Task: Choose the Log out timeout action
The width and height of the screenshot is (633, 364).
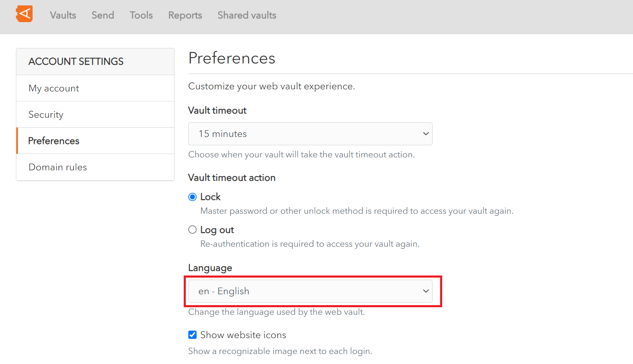Action: click(192, 230)
